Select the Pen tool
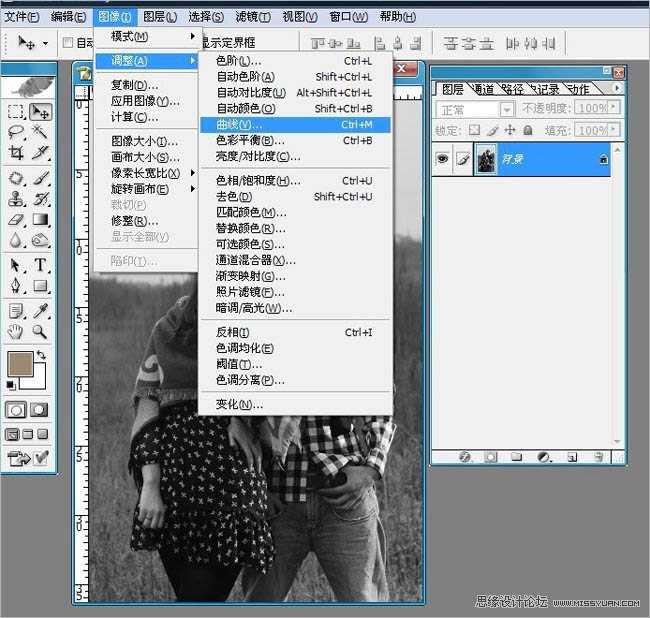 click(x=16, y=286)
